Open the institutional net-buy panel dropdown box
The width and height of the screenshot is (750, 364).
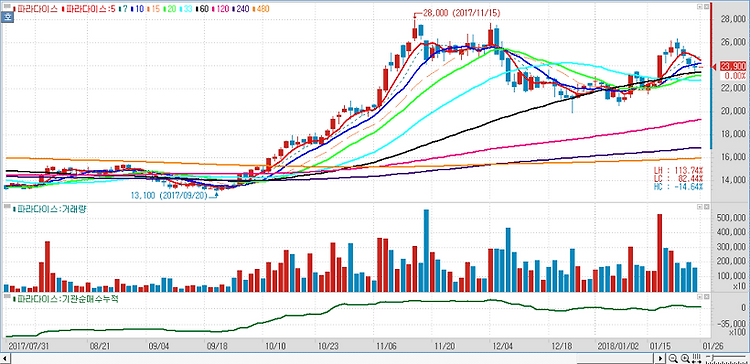[699, 297]
